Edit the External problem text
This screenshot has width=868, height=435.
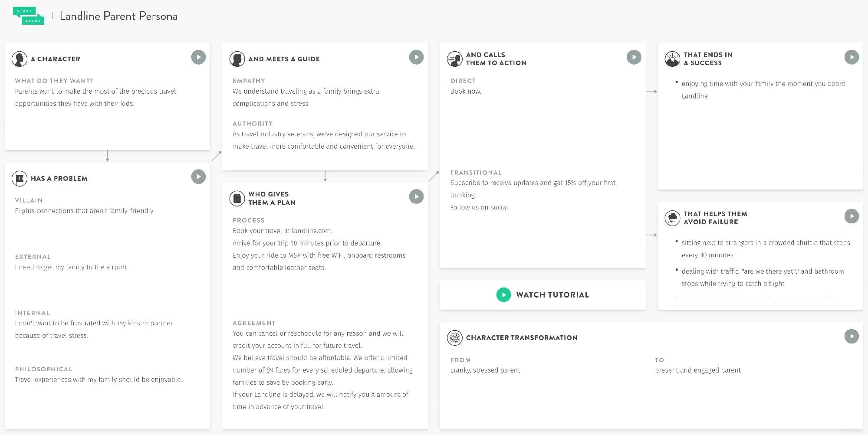[x=72, y=267]
